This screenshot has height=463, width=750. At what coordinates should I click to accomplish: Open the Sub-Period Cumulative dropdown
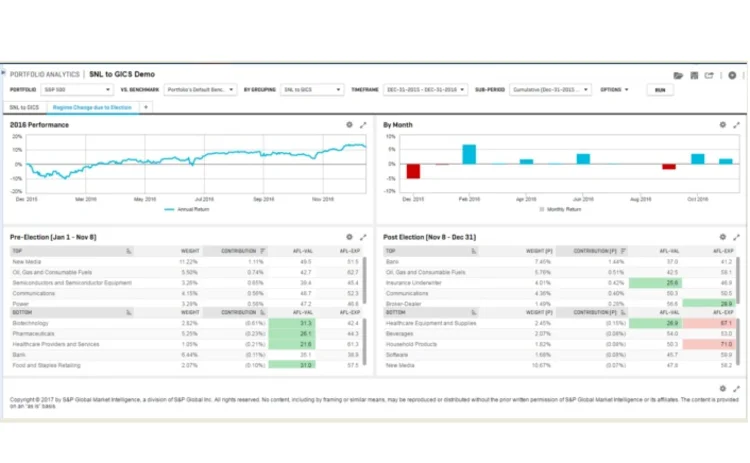(x=550, y=89)
